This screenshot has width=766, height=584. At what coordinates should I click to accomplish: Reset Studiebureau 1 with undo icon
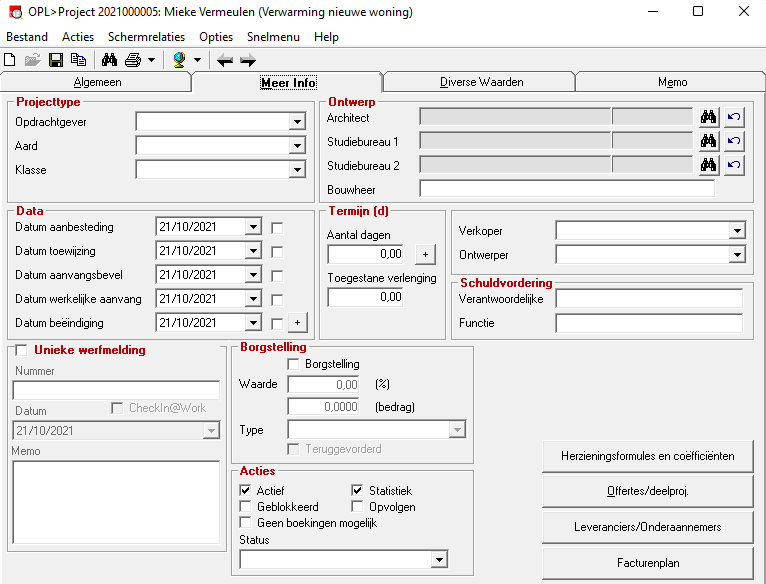click(734, 141)
